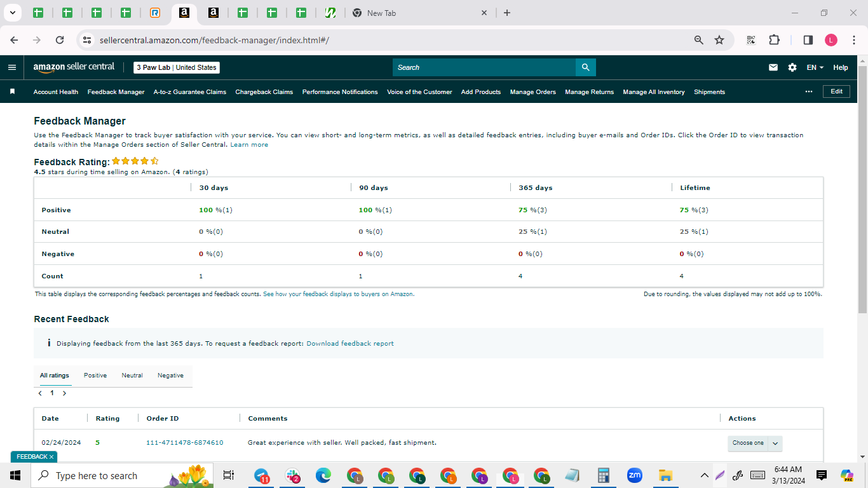
Task: Click the Learn more link
Action: [249, 145]
